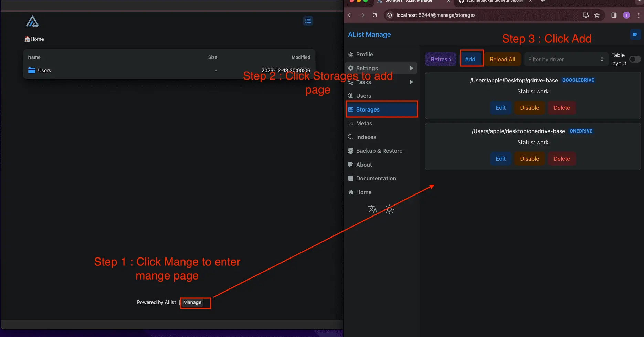Expand the Settings submenu arrow
Image resolution: width=644 pixels, height=337 pixels.
[x=411, y=68]
